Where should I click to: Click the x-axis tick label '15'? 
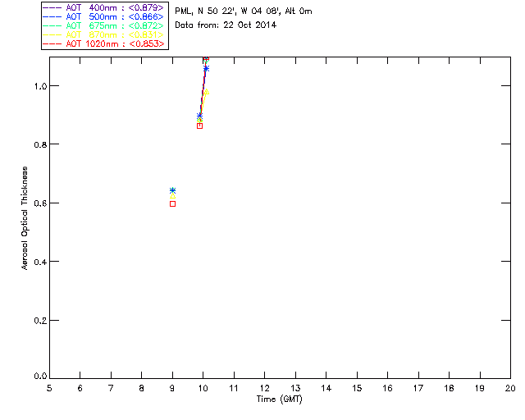[357, 388]
